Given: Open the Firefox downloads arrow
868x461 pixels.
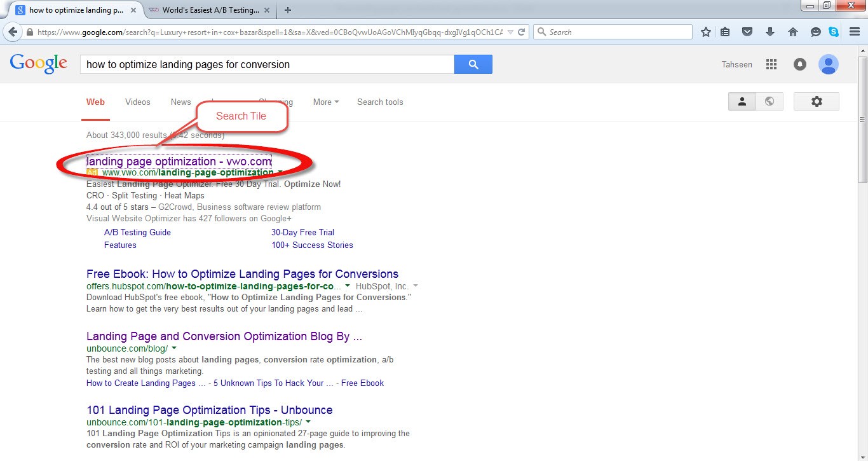Looking at the screenshot, I should (770, 32).
